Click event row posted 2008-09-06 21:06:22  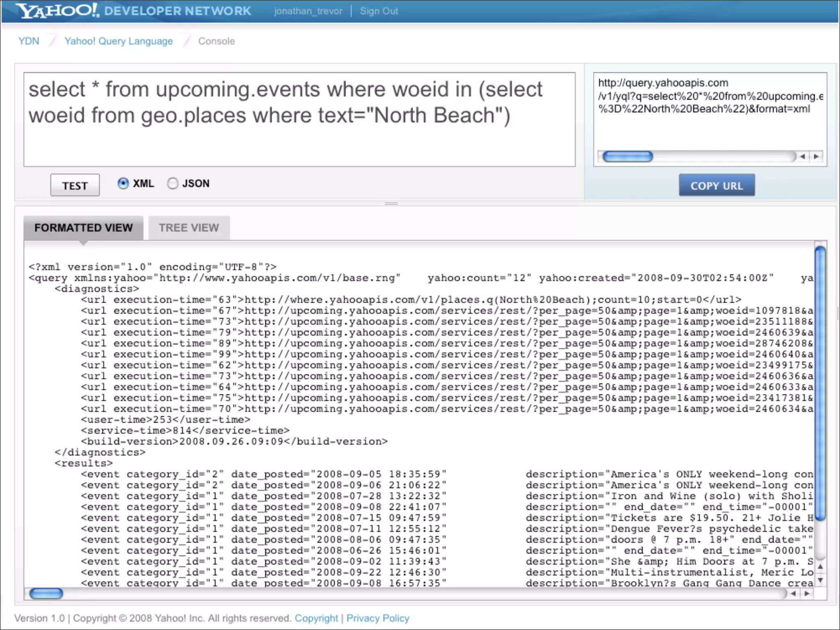[447, 485]
